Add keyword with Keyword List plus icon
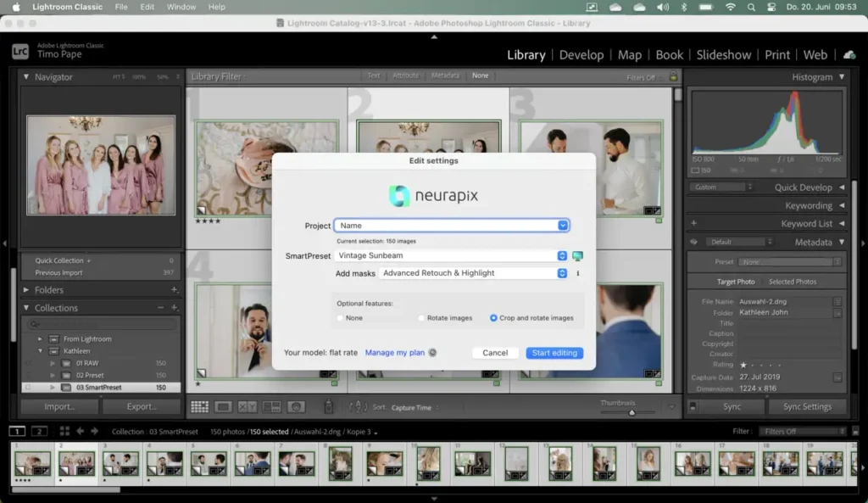The image size is (868, 503). 693,223
